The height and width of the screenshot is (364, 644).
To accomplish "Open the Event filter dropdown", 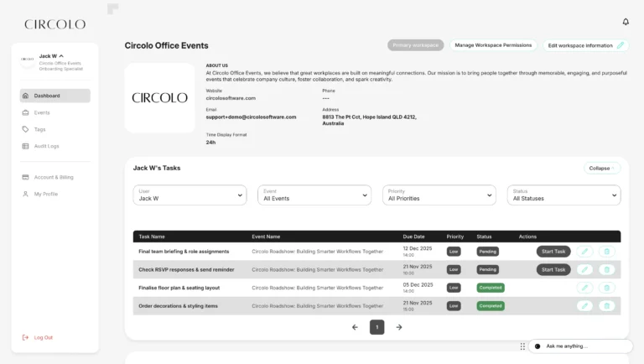I will (x=314, y=195).
